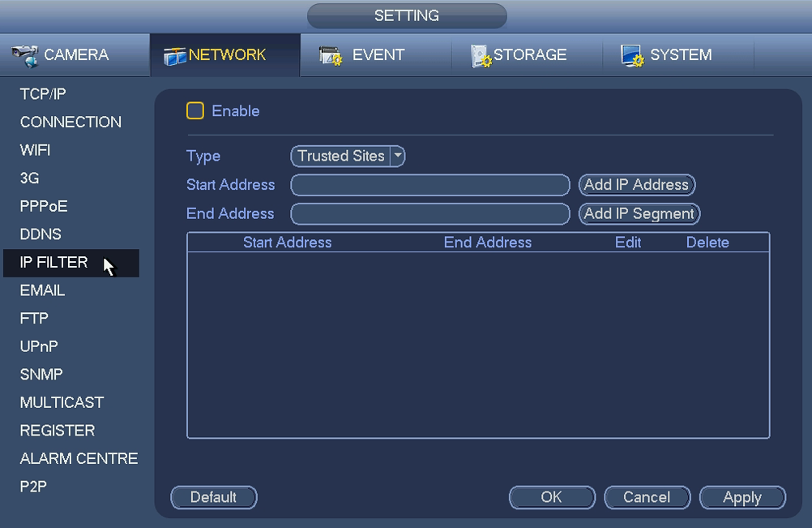Open the Trusted Sites type dropdown
This screenshot has width=812, height=528.
[x=341, y=156]
